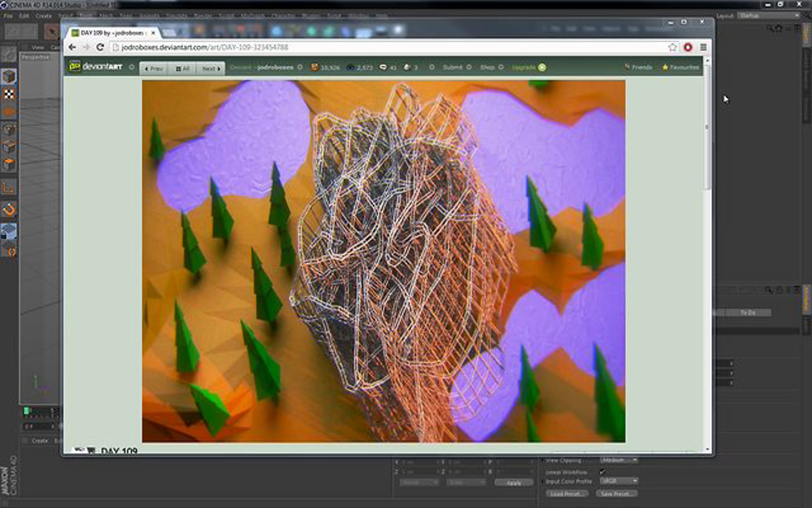812x508 pixels.
Task: Toggle the Linear Workflow checkbox
Action: 602,471
